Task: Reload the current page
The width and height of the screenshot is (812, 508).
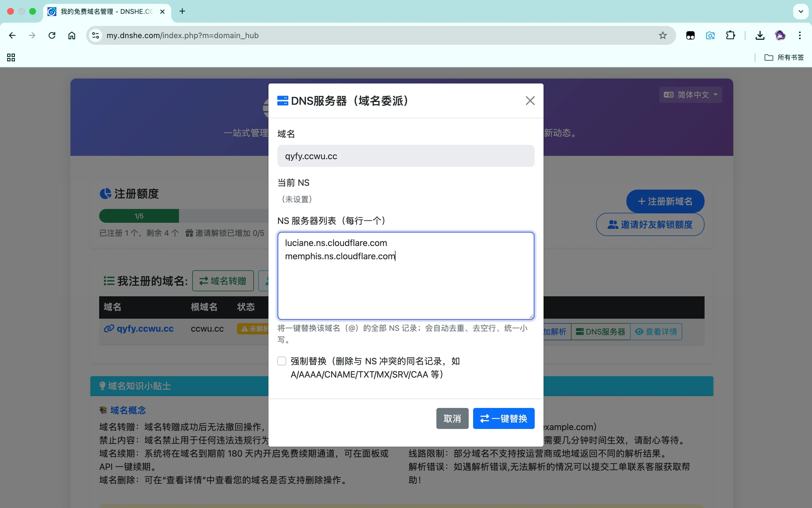Action: tap(52, 35)
